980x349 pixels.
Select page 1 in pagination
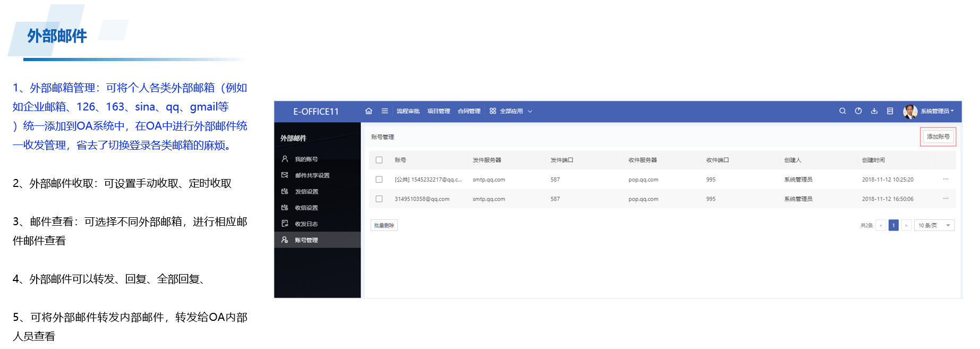(893, 225)
